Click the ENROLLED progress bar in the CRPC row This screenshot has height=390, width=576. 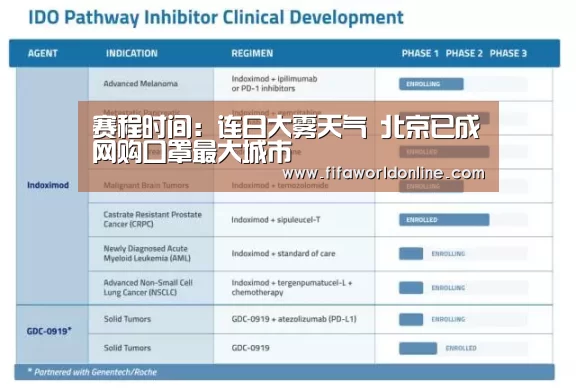pos(444,220)
